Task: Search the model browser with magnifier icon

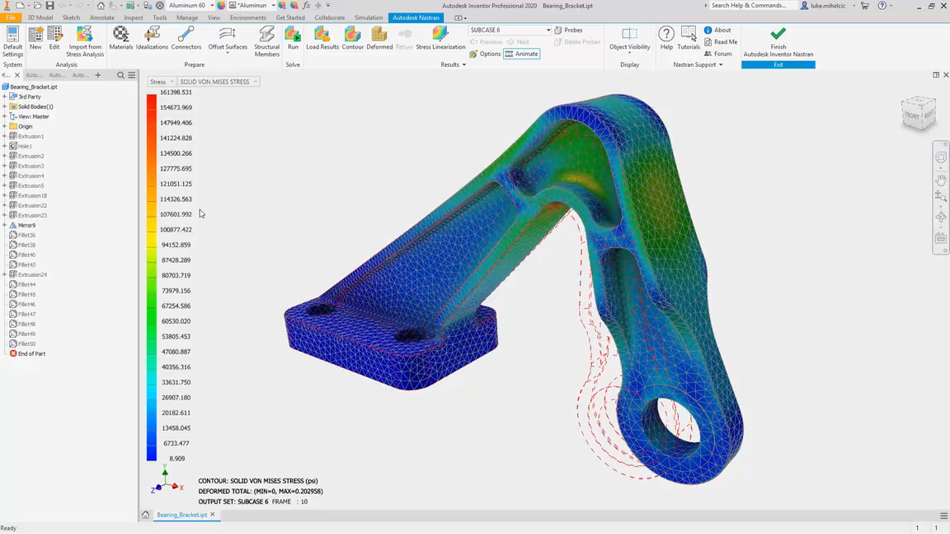Action: [121, 75]
